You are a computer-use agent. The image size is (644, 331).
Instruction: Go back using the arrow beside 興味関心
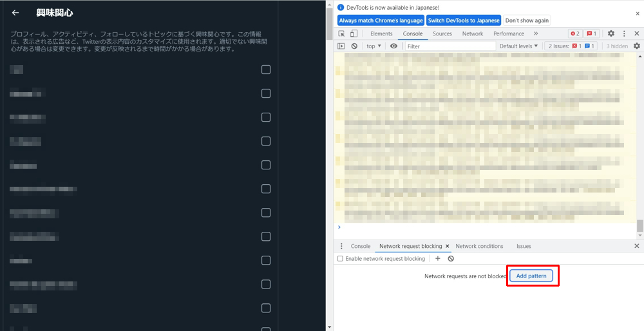15,13
